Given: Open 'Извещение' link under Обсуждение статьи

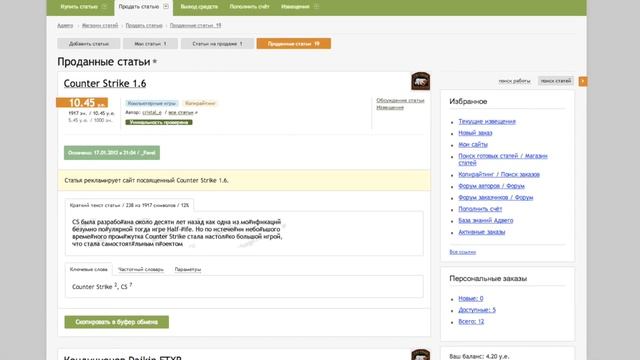Looking at the screenshot, I should pyautogui.click(x=390, y=108).
